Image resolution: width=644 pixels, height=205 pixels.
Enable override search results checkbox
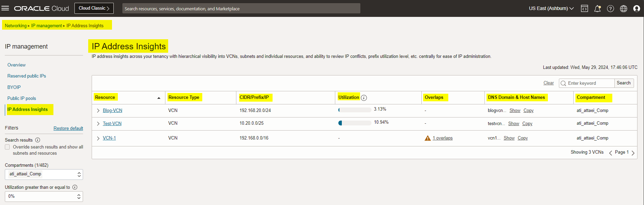[x=7, y=147]
